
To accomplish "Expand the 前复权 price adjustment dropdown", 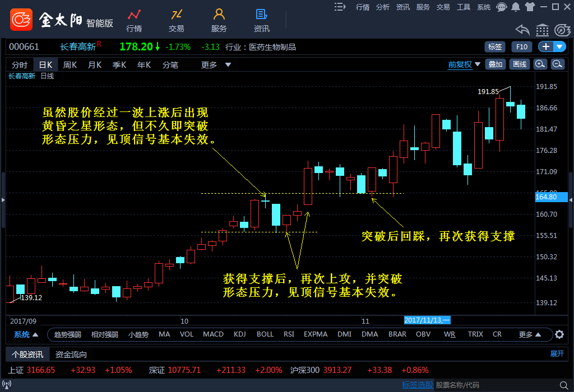I will click(x=464, y=64).
